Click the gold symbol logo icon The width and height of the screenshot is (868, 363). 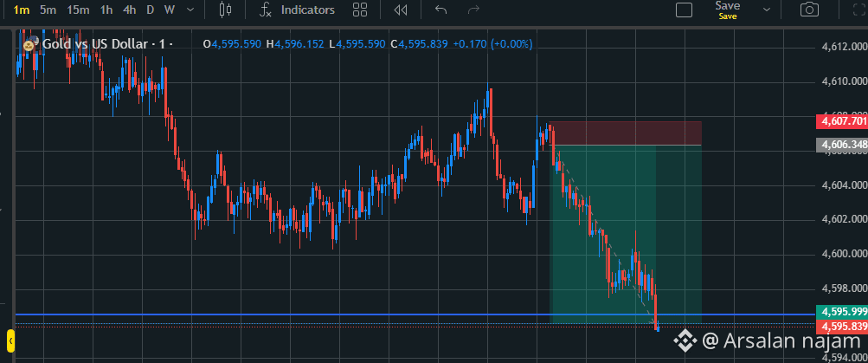(30, 43)
